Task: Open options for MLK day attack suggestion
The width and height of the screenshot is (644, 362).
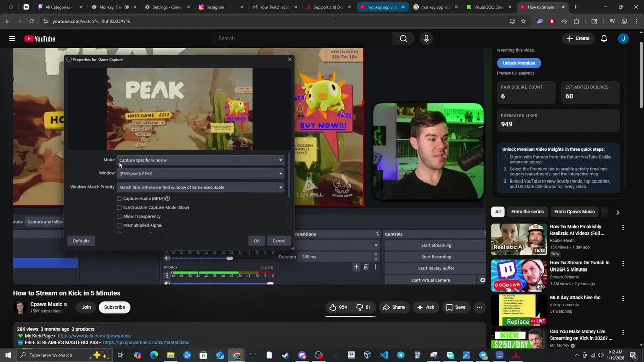Action: (x=623, y=298)
